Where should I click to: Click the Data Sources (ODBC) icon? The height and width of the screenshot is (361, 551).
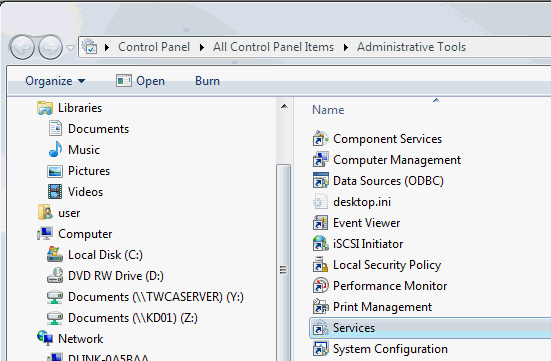coord(320,180)
